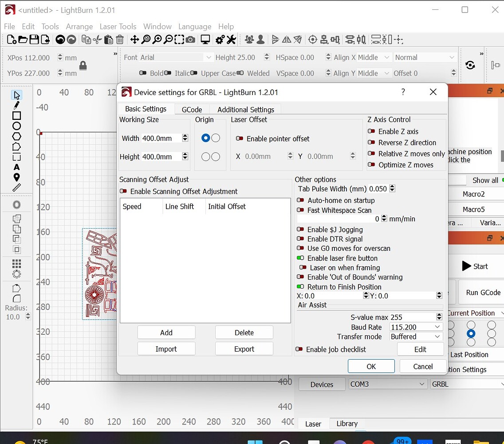Toggle Auto-home on startup
This screenshot has height=444, width=504.
(x=301, y=200)
